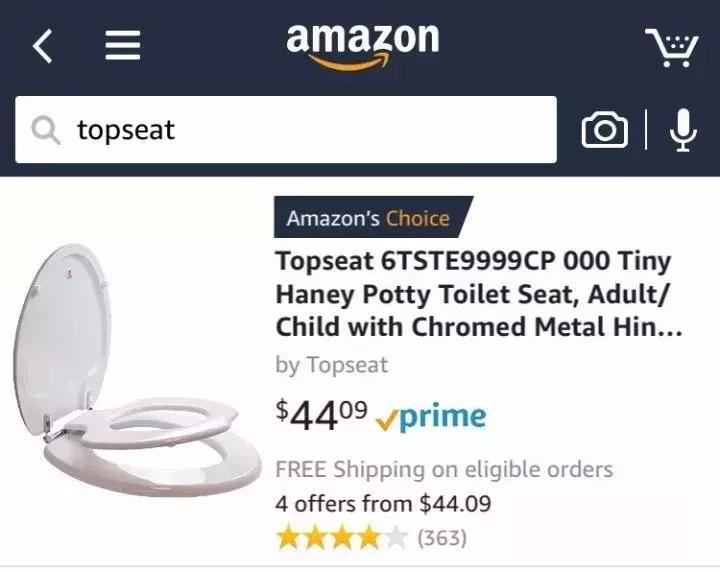Click "FREE Shipping on eligible orders" text

(x=444, y=469)
